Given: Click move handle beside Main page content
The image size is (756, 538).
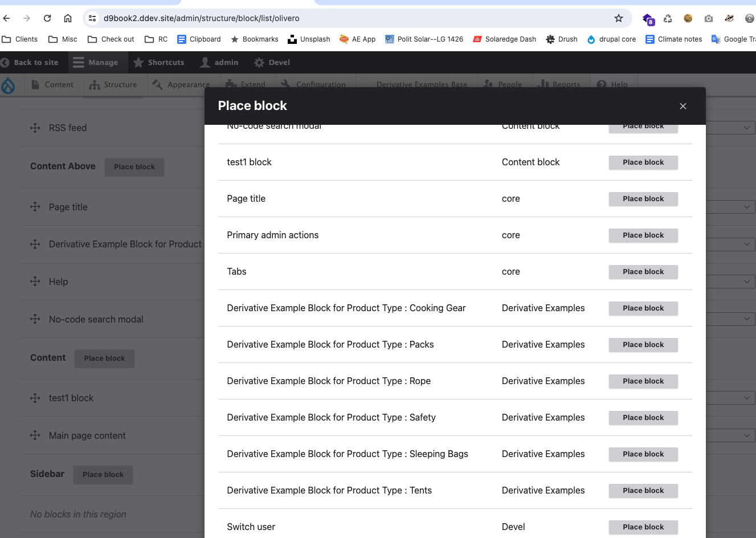Looking at the screenshot, I should pos(35,435).
